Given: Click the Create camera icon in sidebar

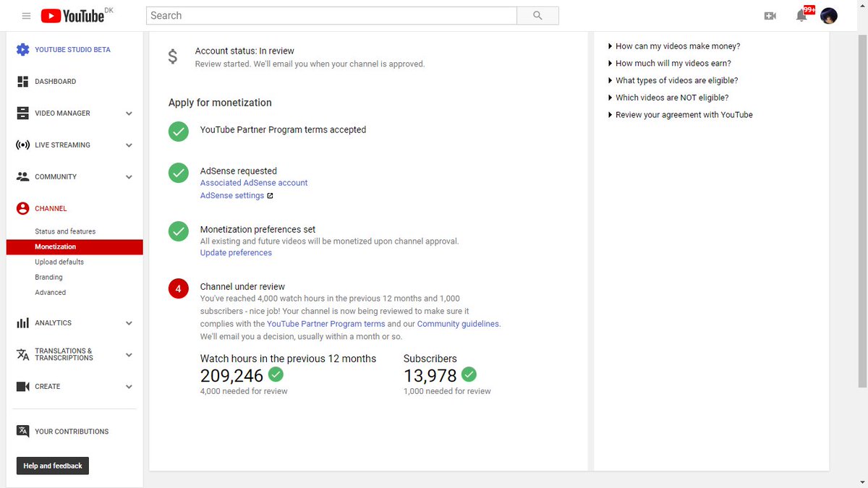Looking at the screenshot, I should (x=22, y=387).
